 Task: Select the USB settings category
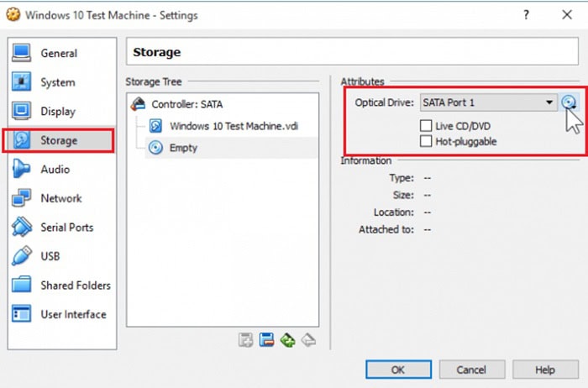click(50, 257)
